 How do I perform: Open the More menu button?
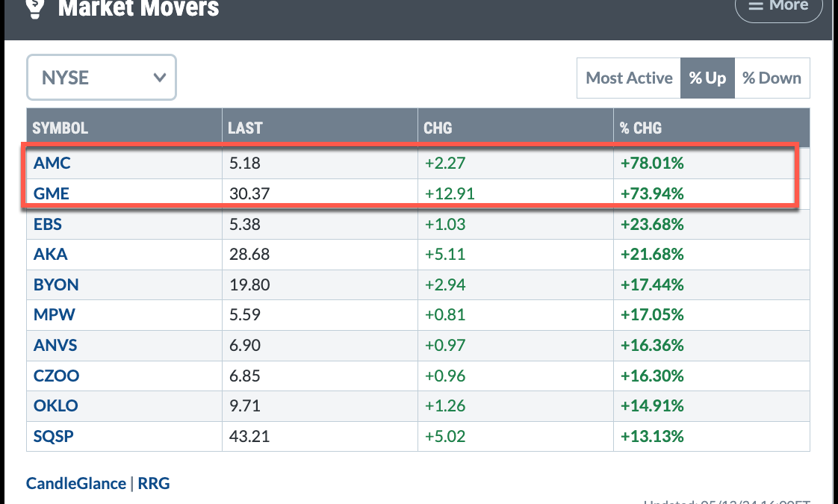click(x=779, y=7)
